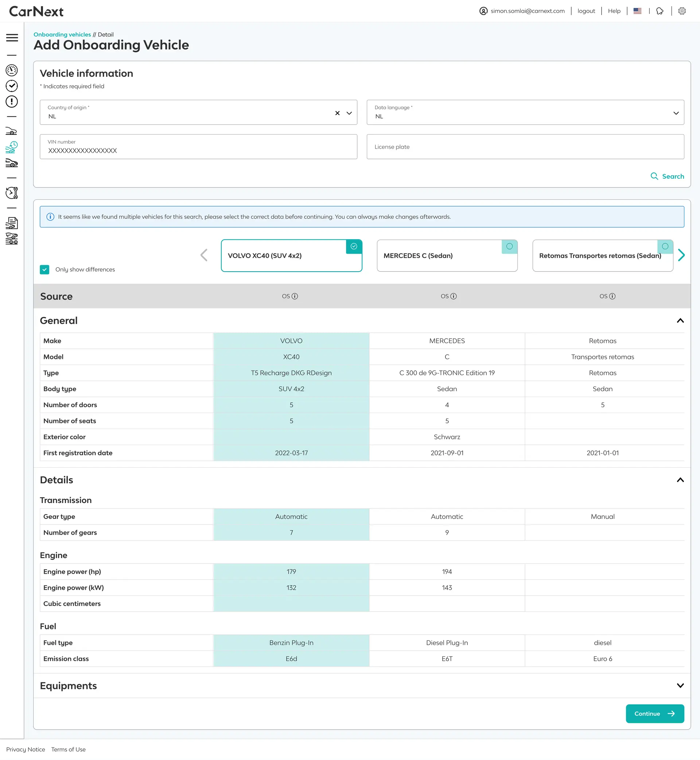Click the Continue button
Screen dimensions: 700x760
pos(654,713)
